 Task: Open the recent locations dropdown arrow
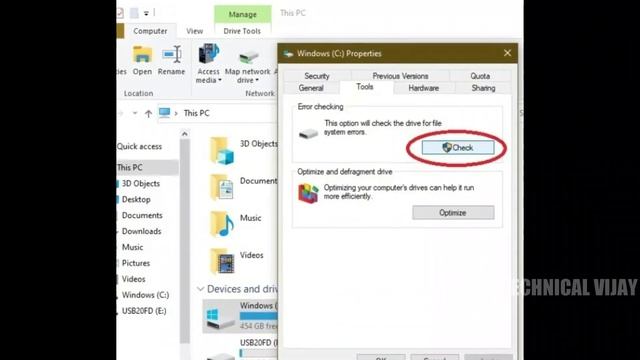click(x=135, y=113)
